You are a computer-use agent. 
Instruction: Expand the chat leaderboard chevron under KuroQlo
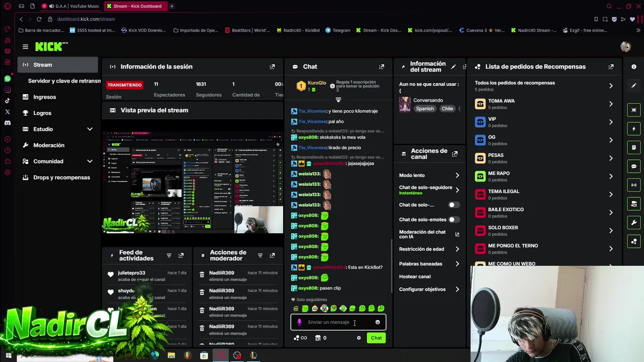click(338, 100)
